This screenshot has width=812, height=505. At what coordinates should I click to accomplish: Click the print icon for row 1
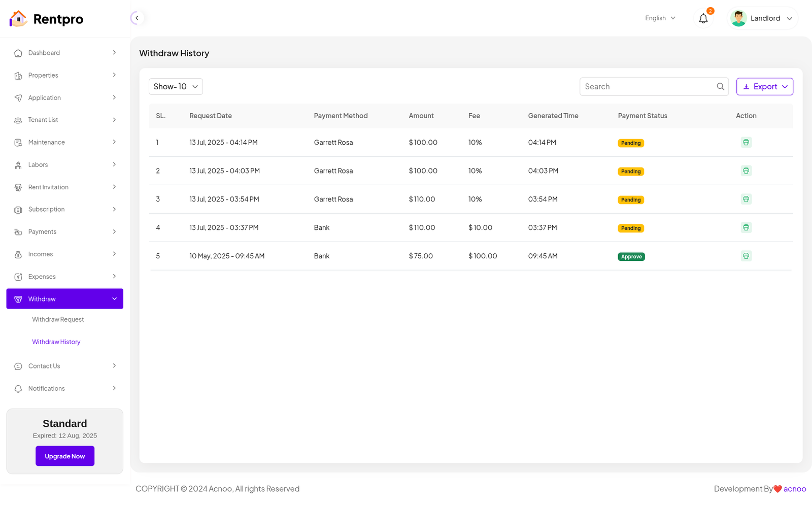point(746,143)
